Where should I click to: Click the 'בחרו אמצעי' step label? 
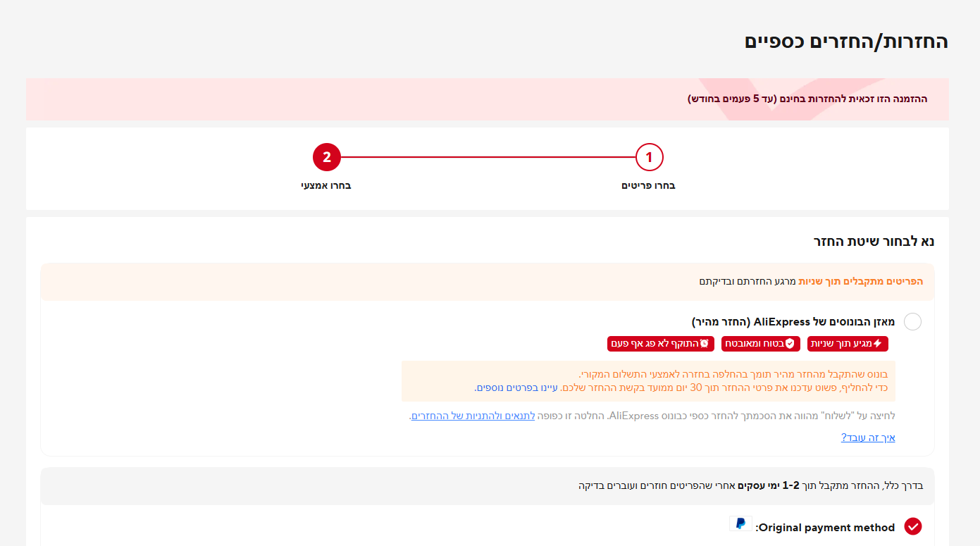[326, 186]
